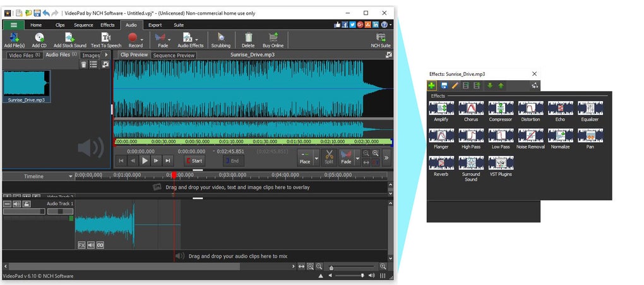644x285 pixels.
Task: Choose the Distortion effect
Action: [x=530, y=111]
